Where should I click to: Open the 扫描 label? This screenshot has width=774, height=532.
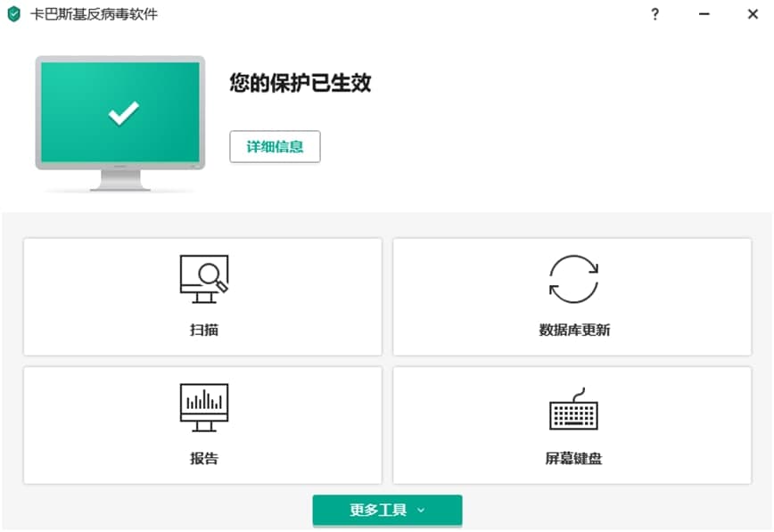click(204, 330)
